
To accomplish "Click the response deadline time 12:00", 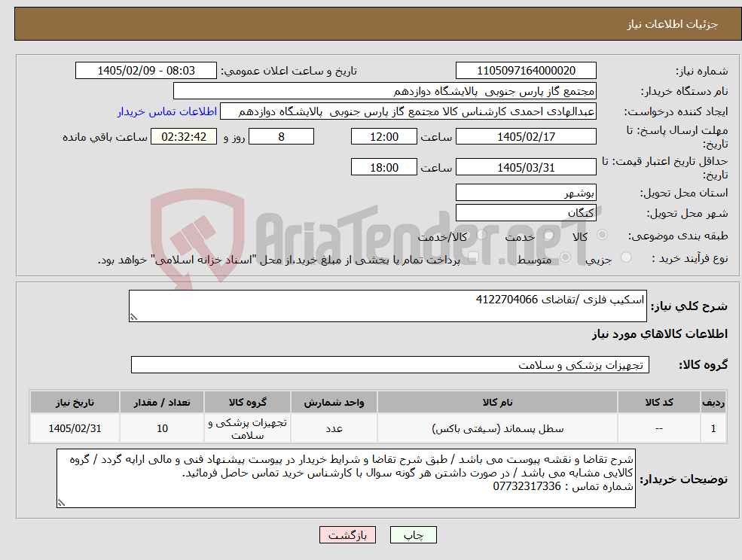I will (383, 137).
